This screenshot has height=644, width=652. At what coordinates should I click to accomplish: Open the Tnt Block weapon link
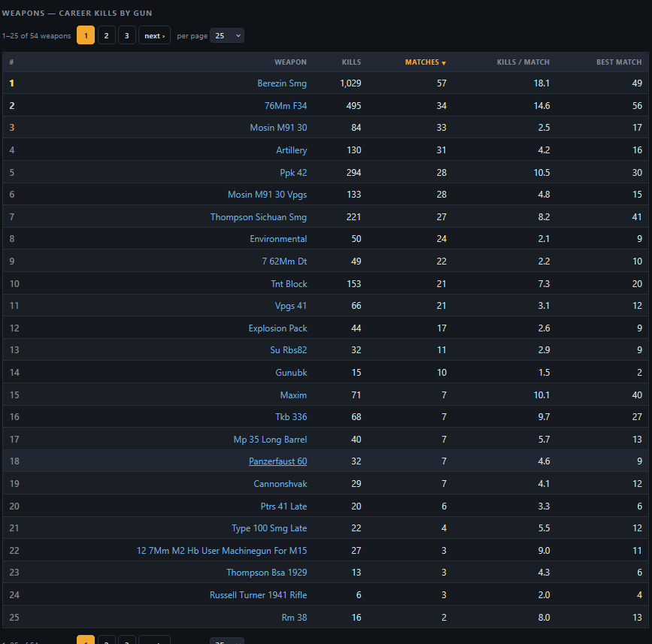289,284
